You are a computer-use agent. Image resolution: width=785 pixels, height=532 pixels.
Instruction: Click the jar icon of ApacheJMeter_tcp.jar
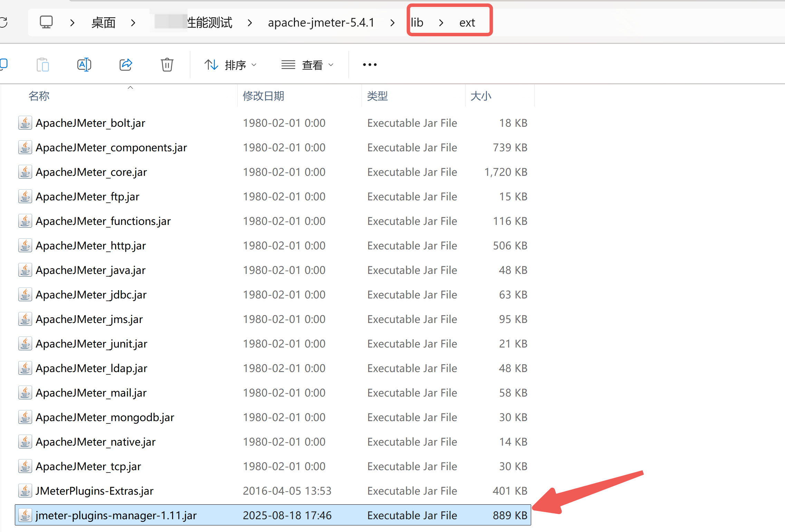point(25,466)
